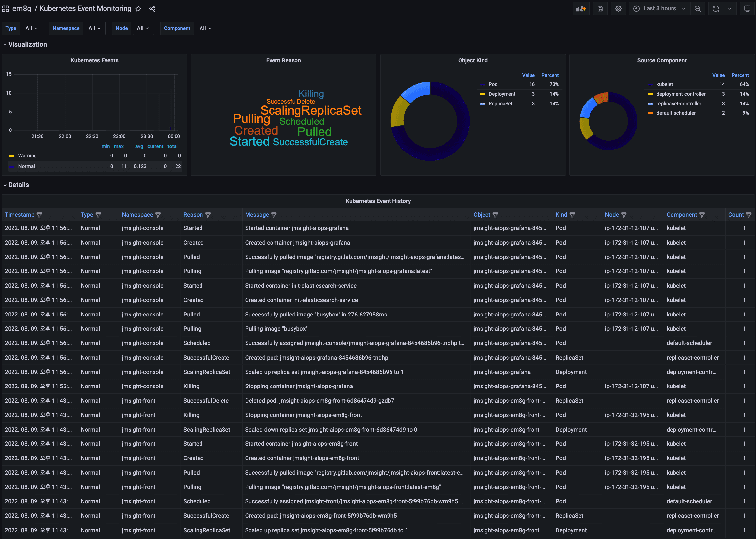
Task: Toggle the Pod legend entry
Action: tap(493, 84)
